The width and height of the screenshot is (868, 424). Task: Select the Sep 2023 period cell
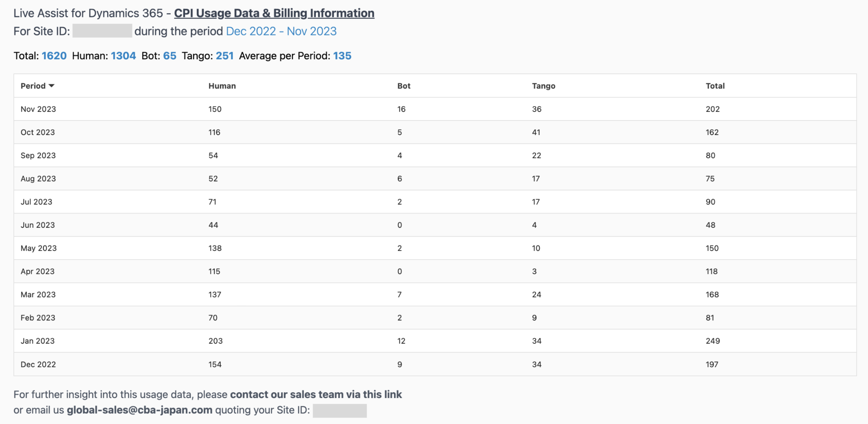pyautogui.click(x=38, y=156)
